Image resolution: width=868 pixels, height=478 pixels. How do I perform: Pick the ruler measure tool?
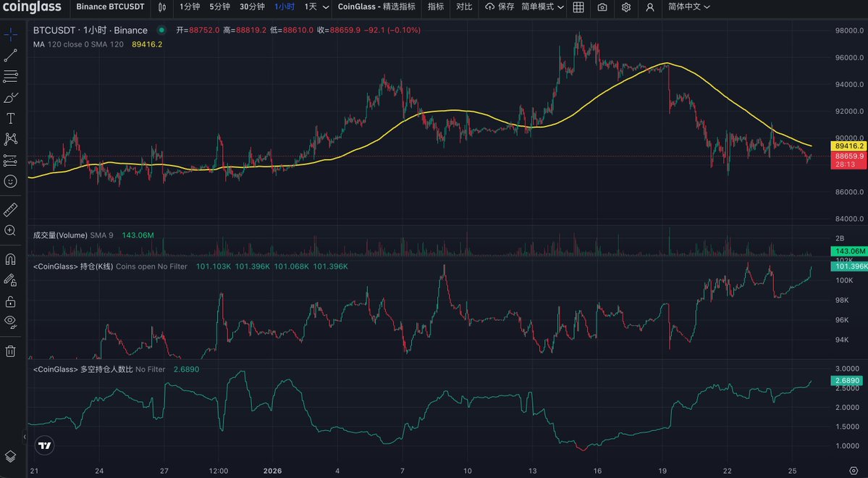pos(11,209)
